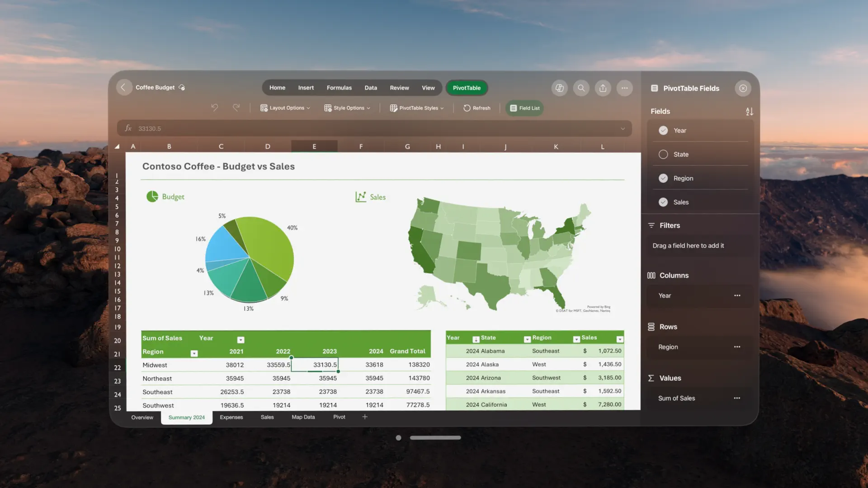Open Copilot from the title bar
This screenshot has height=488, width=868.
(x=559, y=88)
